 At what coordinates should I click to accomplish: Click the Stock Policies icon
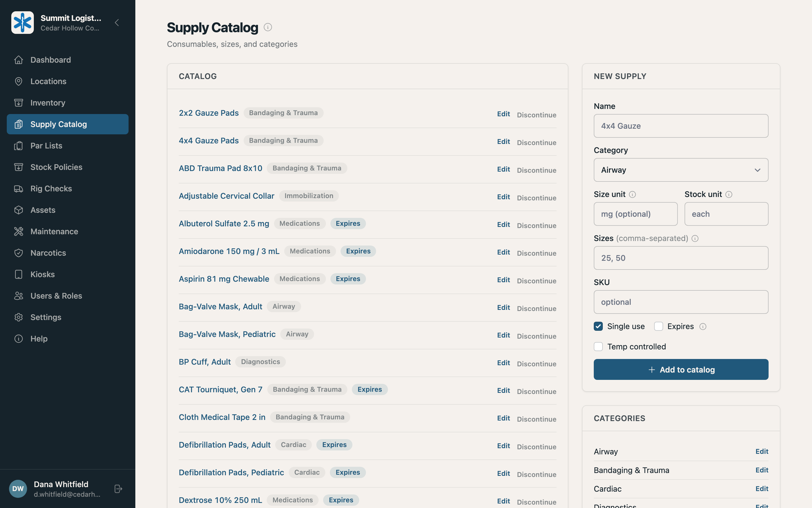(x=18, y=167)
